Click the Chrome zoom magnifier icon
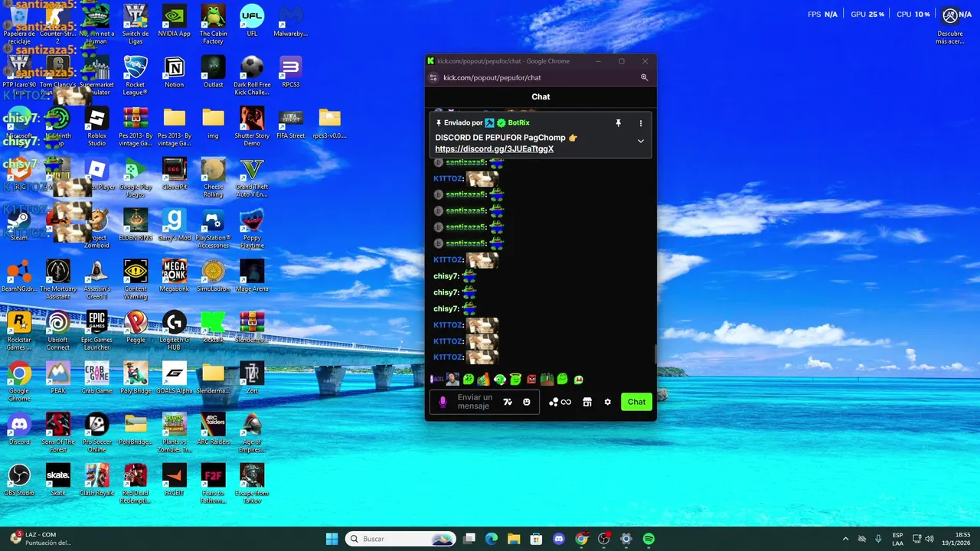 [x=645, y=77]
